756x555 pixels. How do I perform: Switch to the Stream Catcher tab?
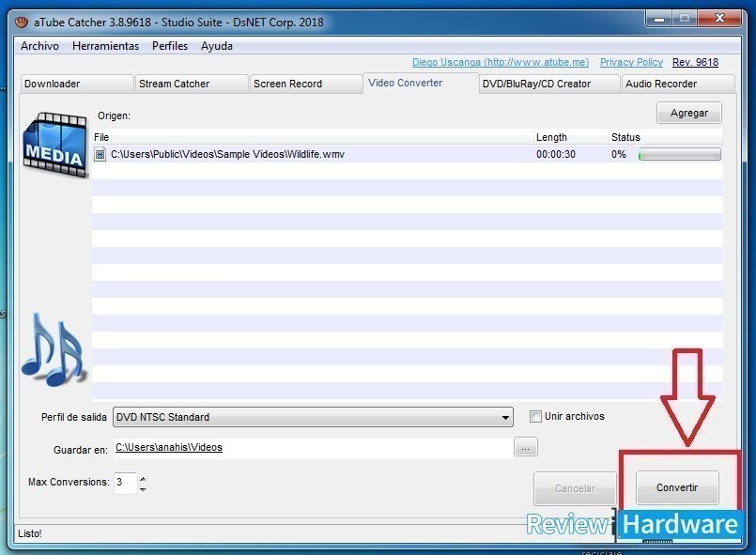(x=192, y=84)
